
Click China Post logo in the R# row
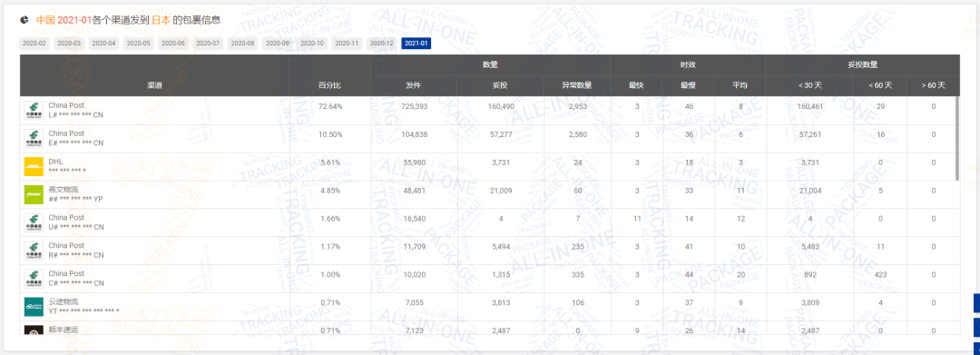(x=34, y=251)
